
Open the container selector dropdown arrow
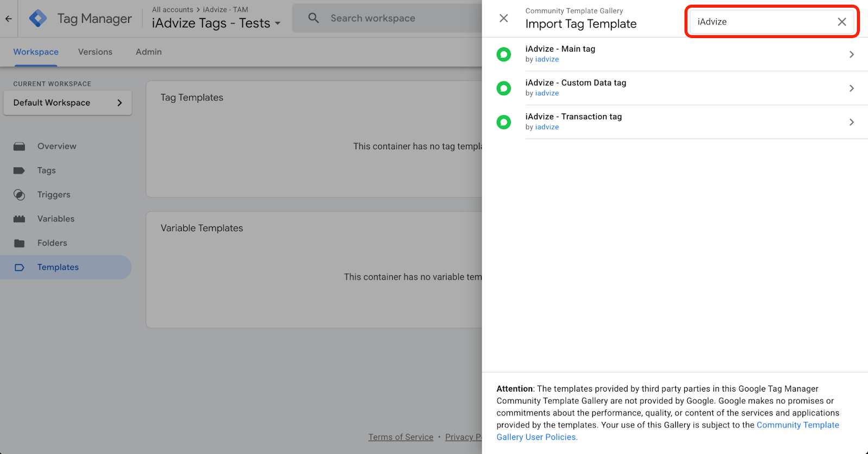278,23
